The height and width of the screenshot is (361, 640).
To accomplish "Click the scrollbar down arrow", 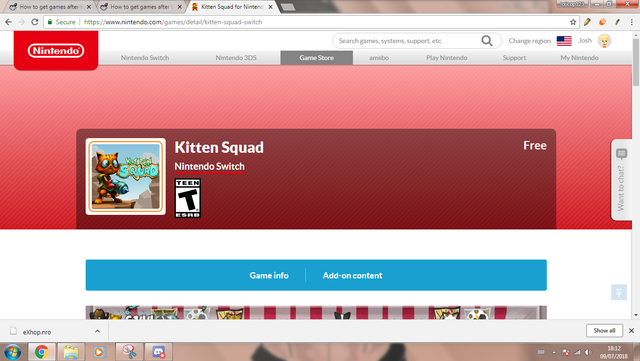I will pyautogui.click(x=636, y=315).
